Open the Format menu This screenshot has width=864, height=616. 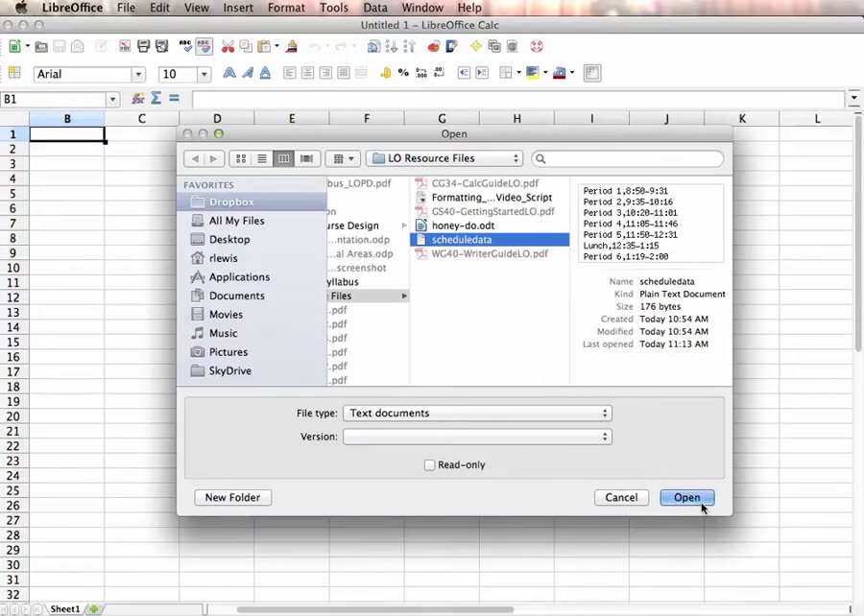(286, 8)
